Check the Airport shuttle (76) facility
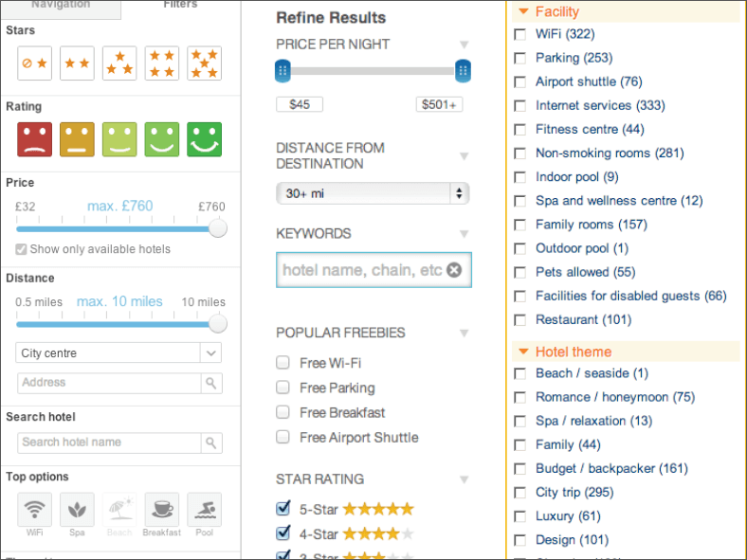The image size is (747, 560). [x=519, y=81]
